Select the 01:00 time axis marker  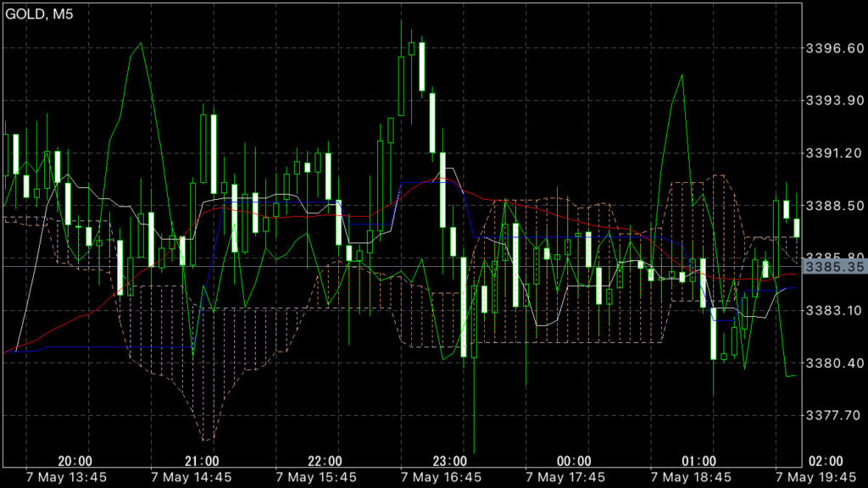point(699,461)
